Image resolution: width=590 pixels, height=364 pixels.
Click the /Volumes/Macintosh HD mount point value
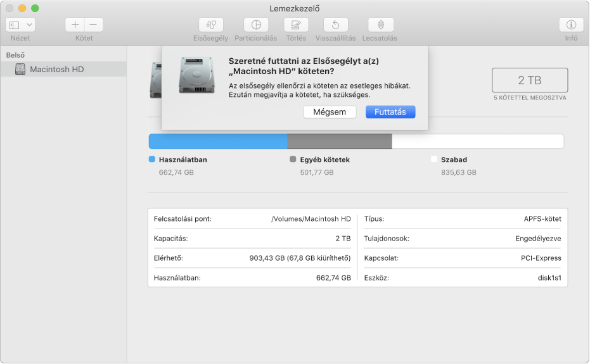point(311,219)
